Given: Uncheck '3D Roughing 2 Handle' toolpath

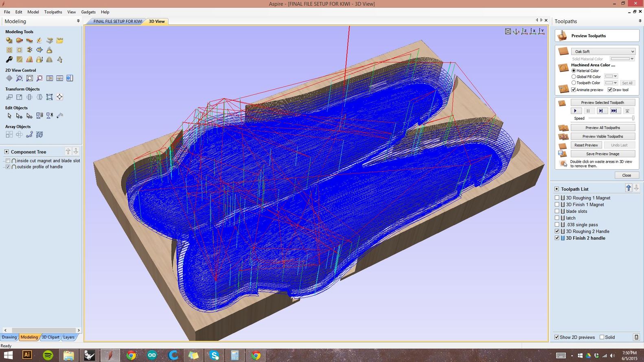Looking at the screenshot, I should (557, 231).
